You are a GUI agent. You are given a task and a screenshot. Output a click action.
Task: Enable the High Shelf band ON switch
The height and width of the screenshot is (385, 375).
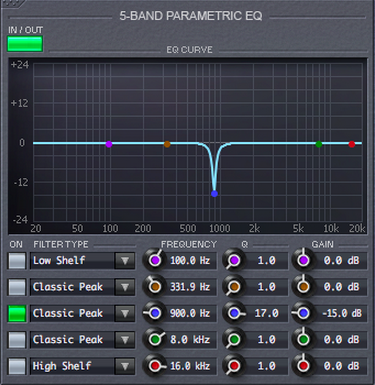tap(17, 366)
